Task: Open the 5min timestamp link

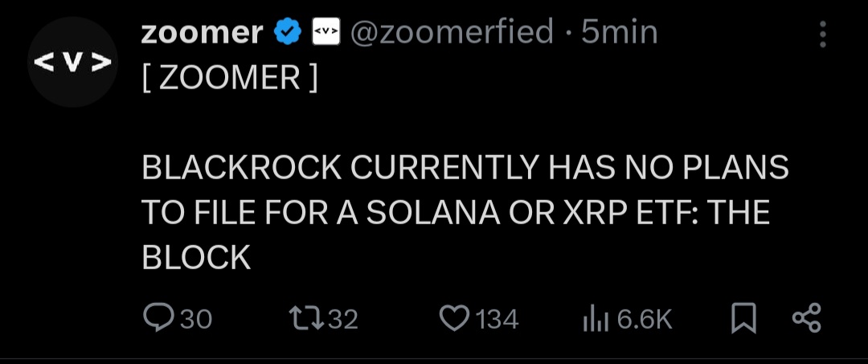Action: click(x=620, y=32)
